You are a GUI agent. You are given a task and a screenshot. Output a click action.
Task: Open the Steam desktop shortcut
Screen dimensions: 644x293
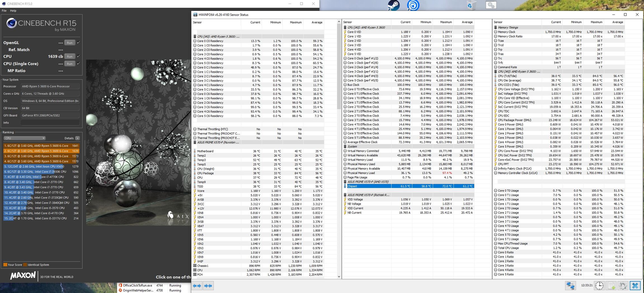[394, 5]
